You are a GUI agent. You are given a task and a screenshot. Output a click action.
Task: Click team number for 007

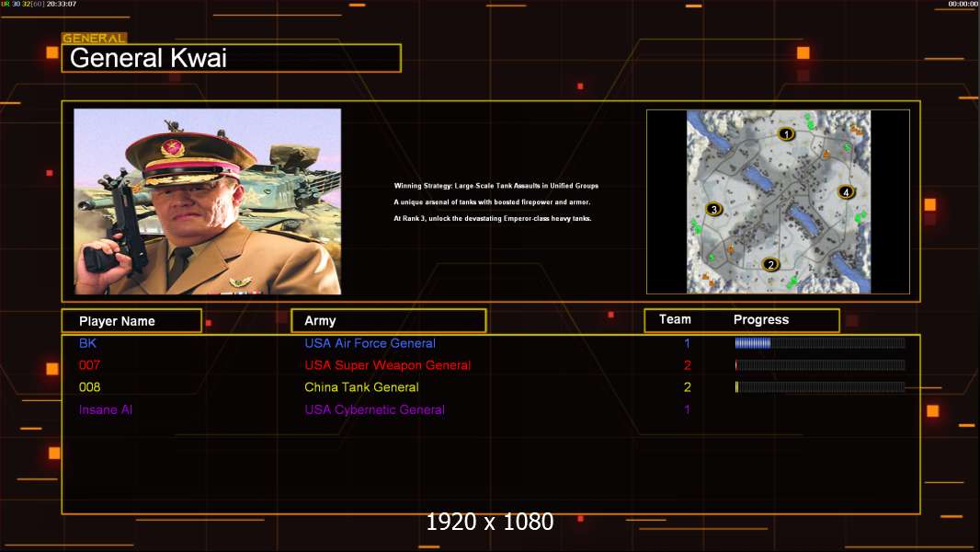[x=688, y=365]
